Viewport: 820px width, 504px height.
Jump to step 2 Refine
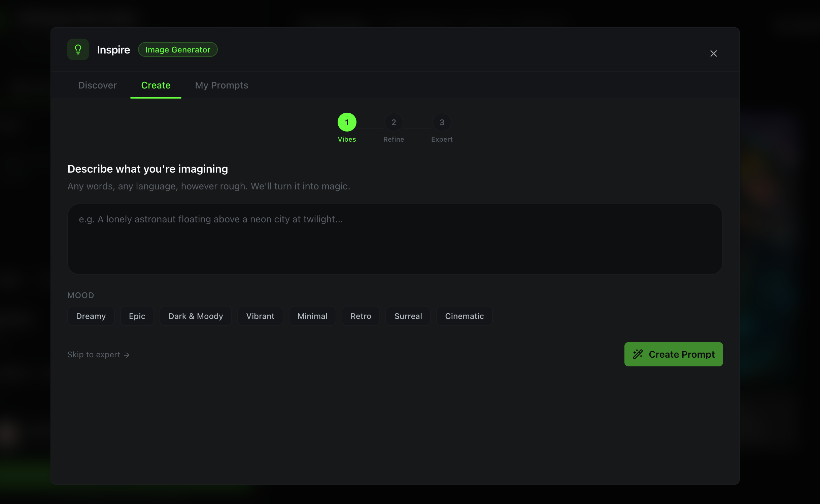tap(394, 122)
